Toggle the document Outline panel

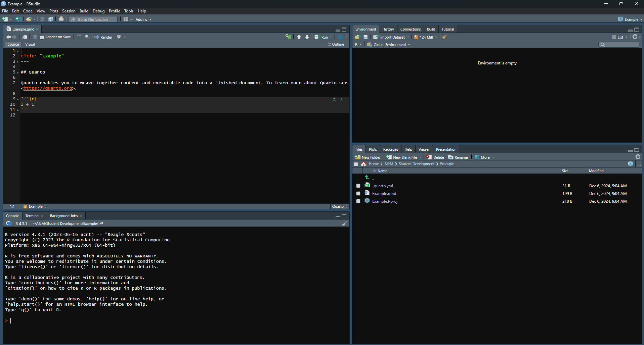pos(336,44)
